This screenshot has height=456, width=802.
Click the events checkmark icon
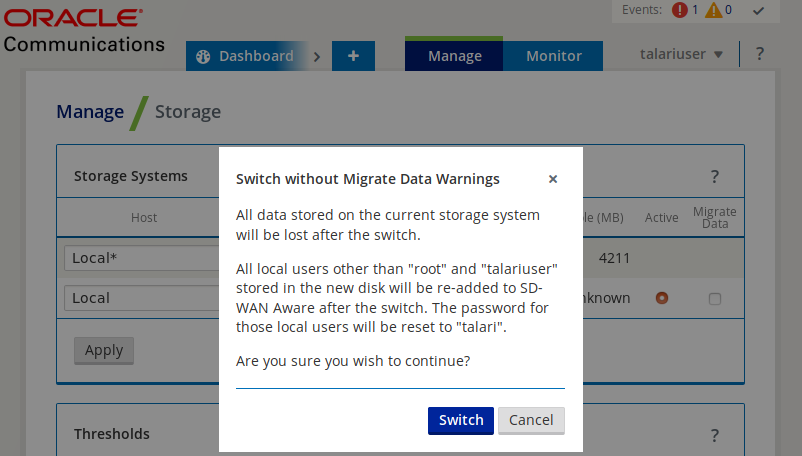click(x=758, y=10)
